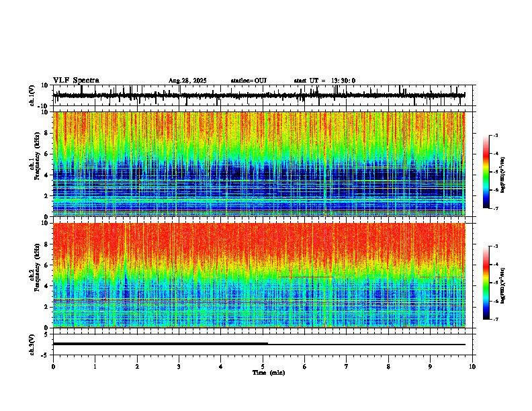Select the date text "Aug.28, 2025"
The width and height of the screenshot is (532, 411).
(x=187, y=81)
